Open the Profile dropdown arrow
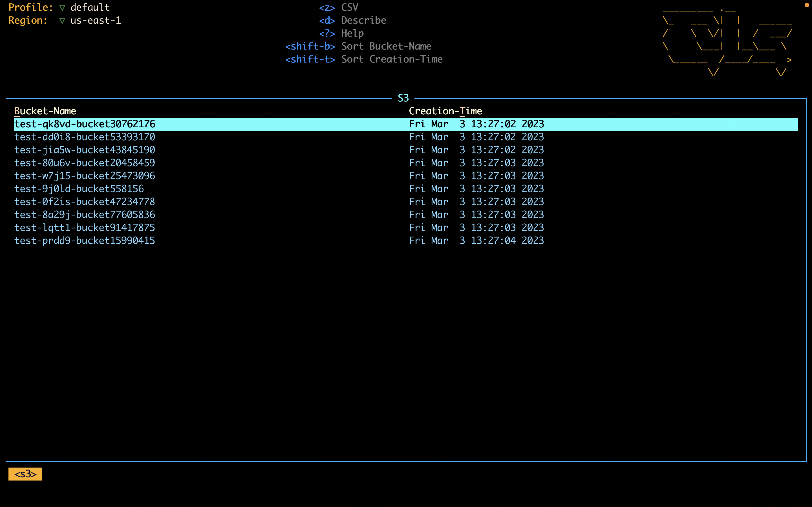Screen dimensions: 812x507 pyautogui.click(x=62, y=8)
